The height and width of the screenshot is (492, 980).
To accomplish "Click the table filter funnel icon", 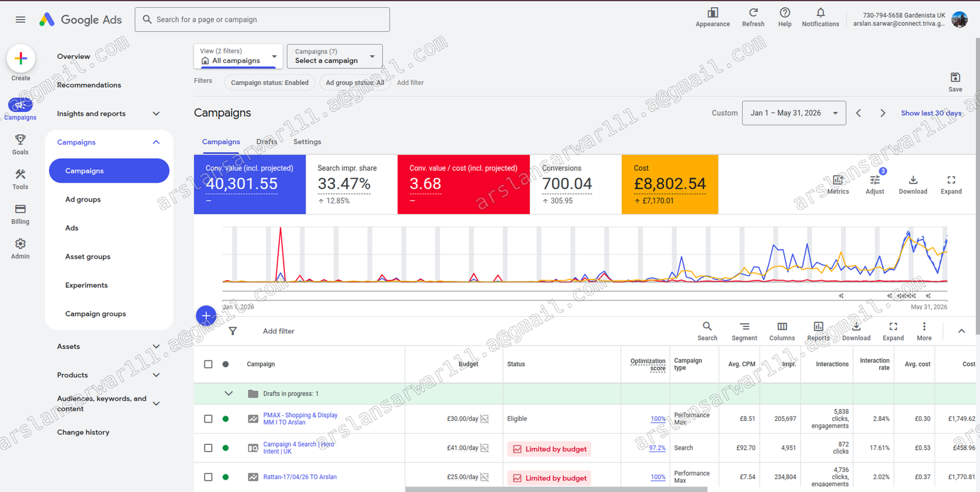I will (x=233, y=331).
